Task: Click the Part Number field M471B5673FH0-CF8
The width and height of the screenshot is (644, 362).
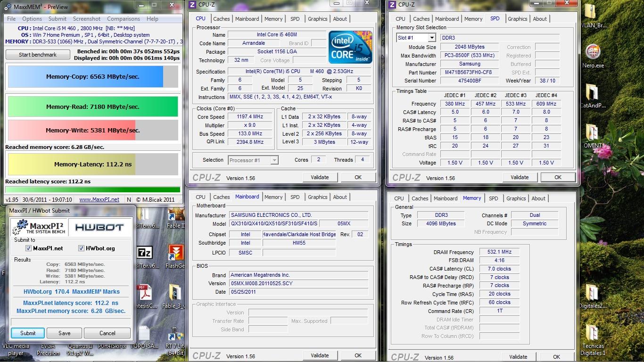Action: point(469,73)
